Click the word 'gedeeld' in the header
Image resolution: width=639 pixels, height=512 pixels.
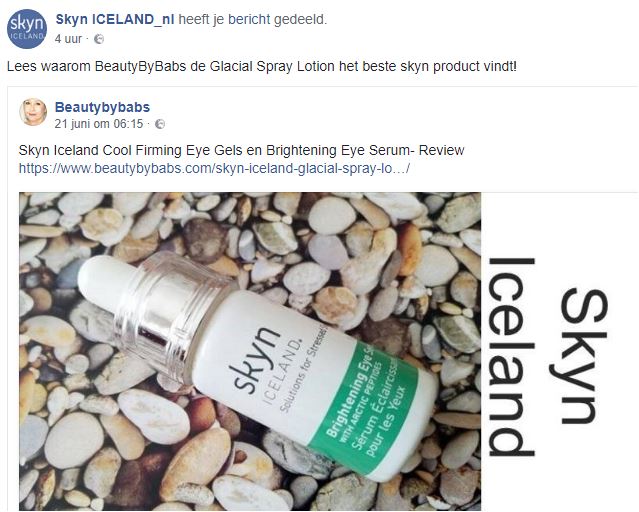click(x=300, y=19)
